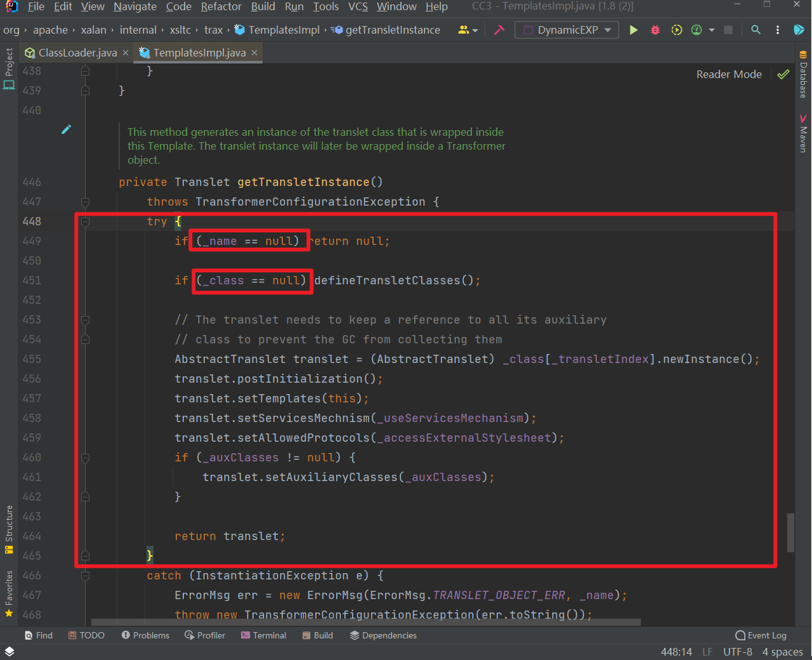812x660 pixels.
Task: Open the LF line separator selector
Action: pos(707,652)
